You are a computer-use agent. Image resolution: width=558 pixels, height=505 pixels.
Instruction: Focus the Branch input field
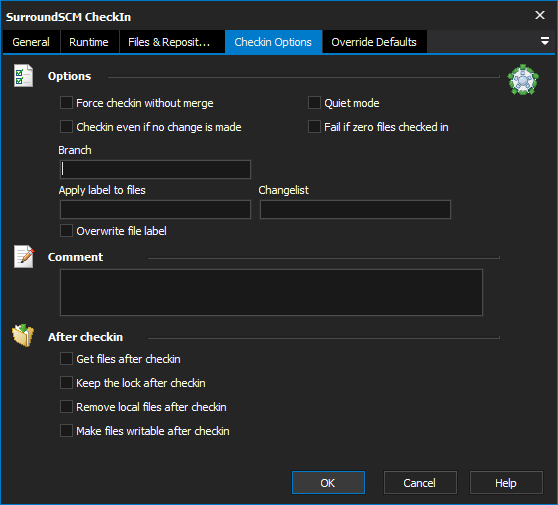(156, 169)
